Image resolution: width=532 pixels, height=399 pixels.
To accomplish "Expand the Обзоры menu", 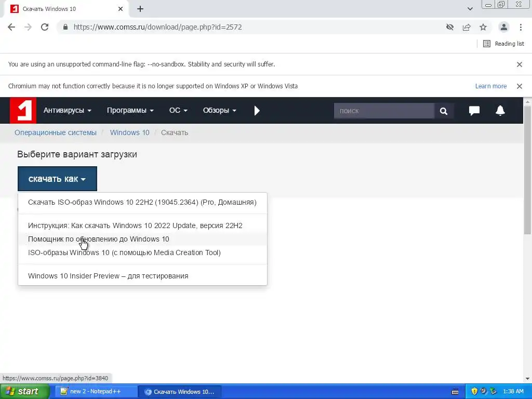I will (x=220, y=110).
